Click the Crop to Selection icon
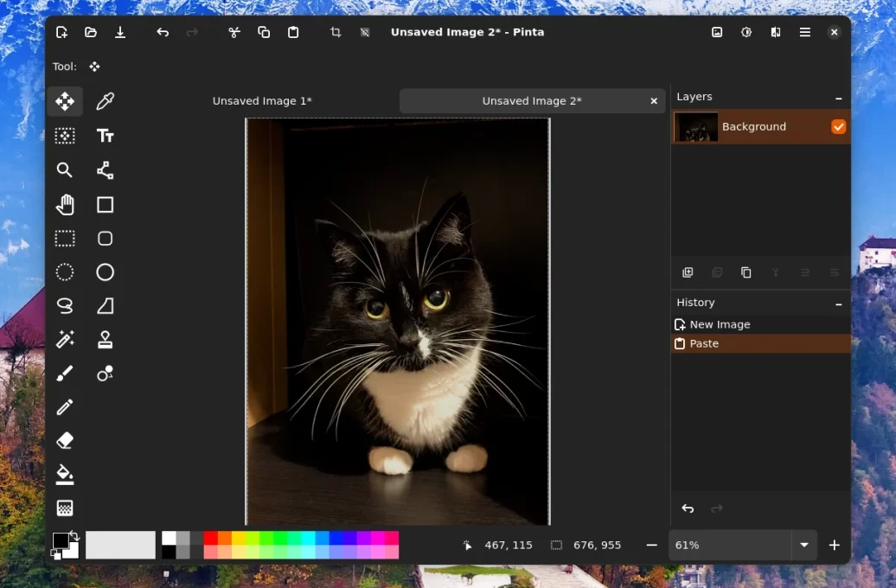Image resolution: width=896 pixels, height=588 pixels. click(x=336, y=32)
